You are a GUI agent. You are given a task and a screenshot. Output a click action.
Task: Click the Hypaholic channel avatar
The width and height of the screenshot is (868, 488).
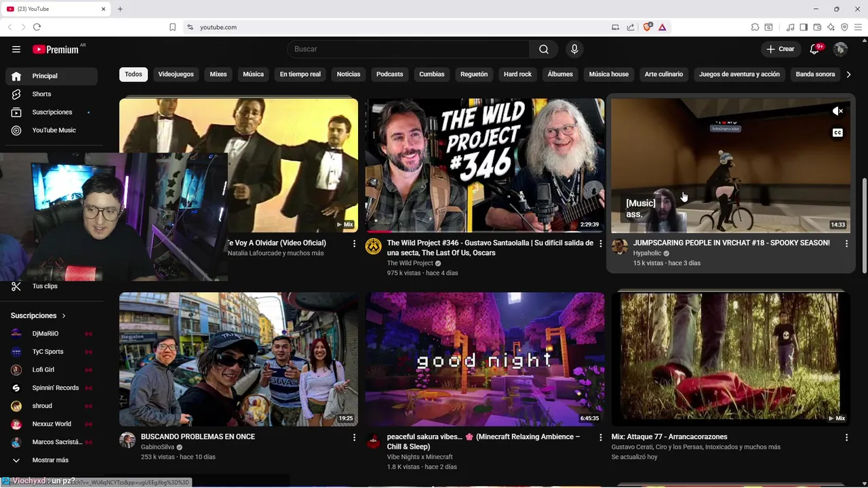pos(619,246)
